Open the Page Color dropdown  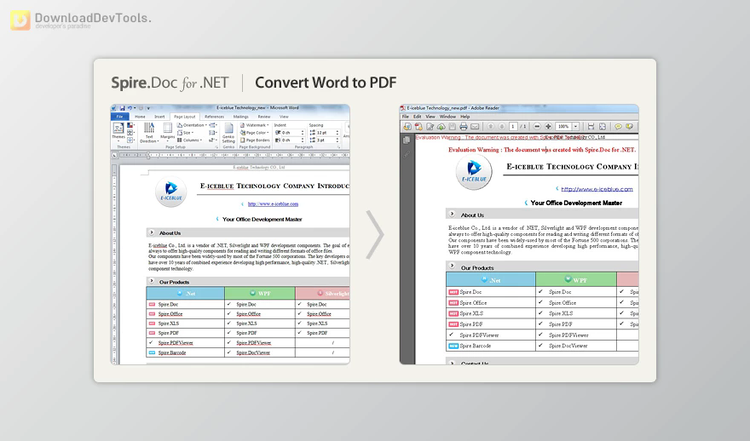254,132
